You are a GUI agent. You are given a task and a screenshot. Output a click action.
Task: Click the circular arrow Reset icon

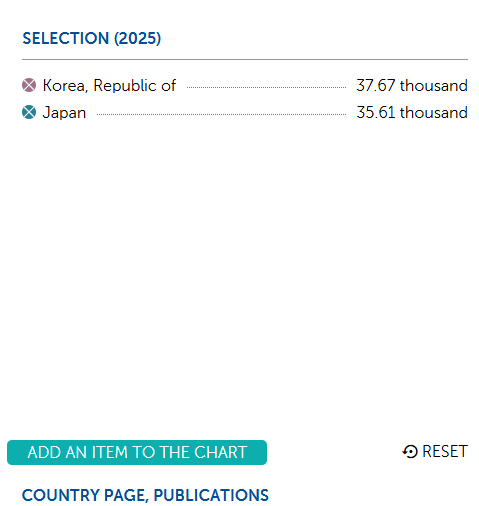410,452
